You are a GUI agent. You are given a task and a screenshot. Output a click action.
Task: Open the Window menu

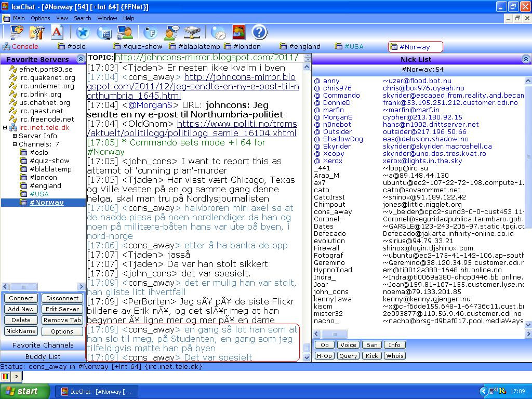coord(107,18)
